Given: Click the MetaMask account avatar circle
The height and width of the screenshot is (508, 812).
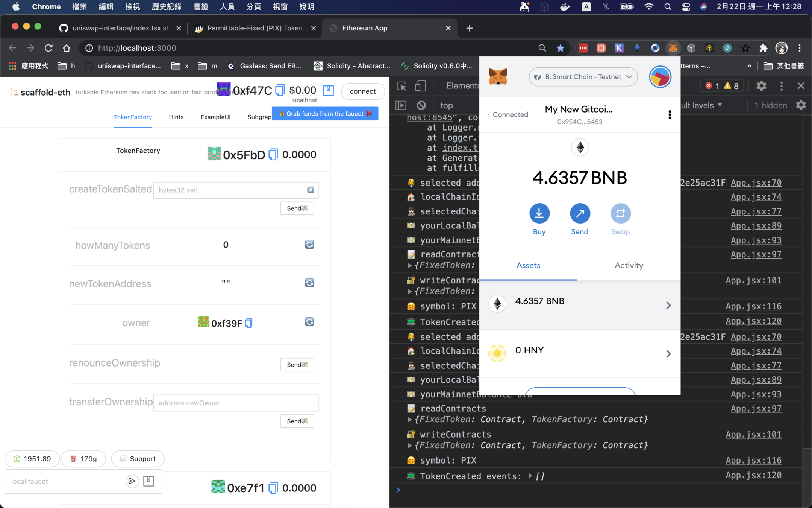Looking at the screenshot, I should [660, 77].
